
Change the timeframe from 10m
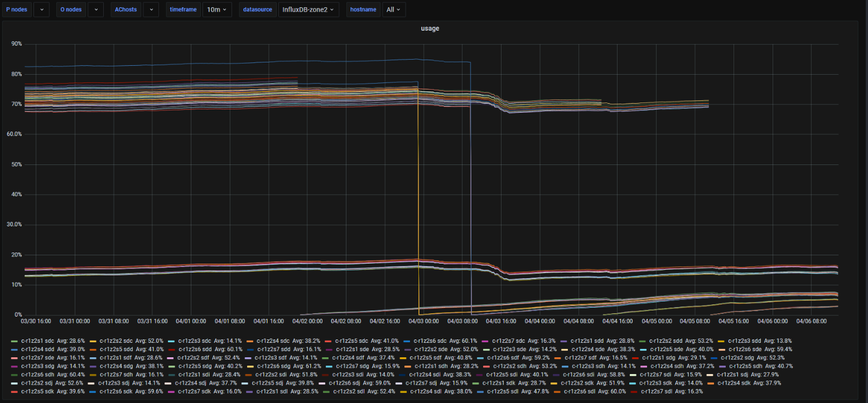click(x=217, y=9)
